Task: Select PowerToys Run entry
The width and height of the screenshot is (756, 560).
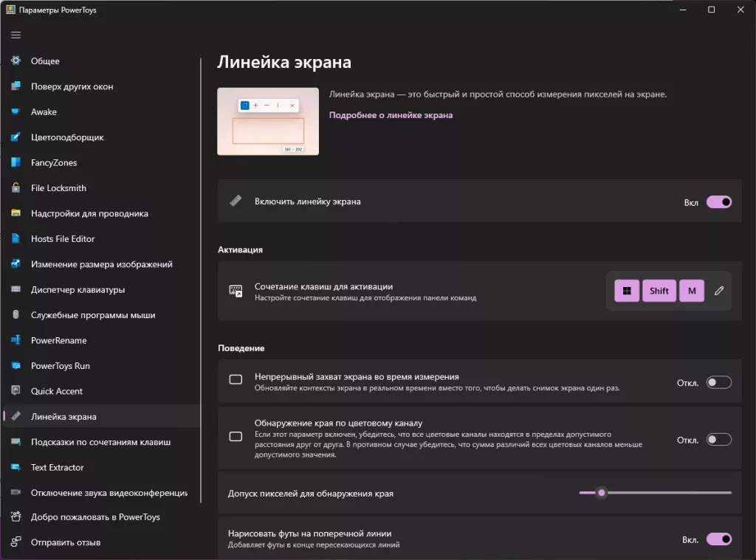Action: tap(101, 366)
